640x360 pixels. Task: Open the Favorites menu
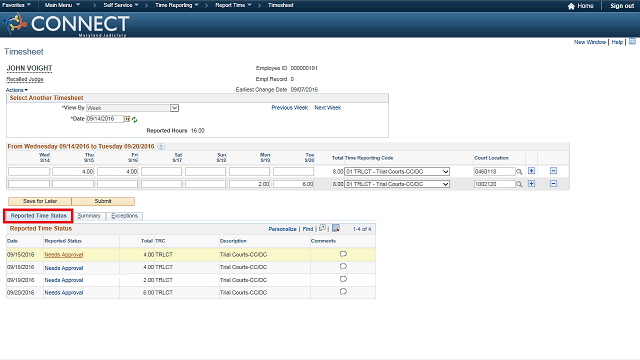click(16, 5)
